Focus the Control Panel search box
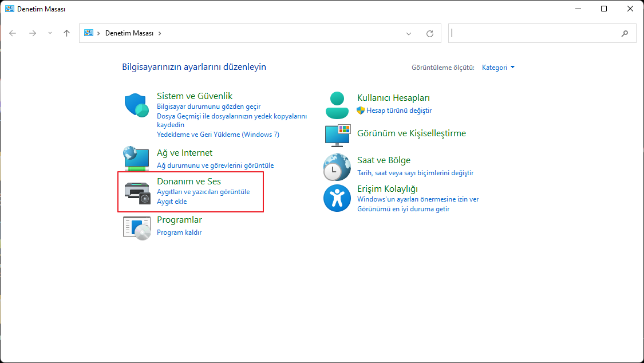Viewport: 644px width, 363px height. pos(535,33)
